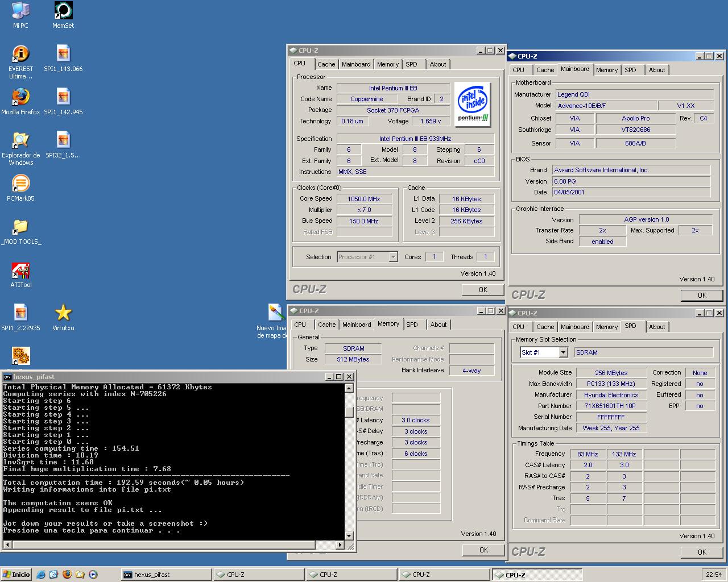Launch the ATITool desktop shortcut
This screenshot has height=582, width=728.
[20, 269]
